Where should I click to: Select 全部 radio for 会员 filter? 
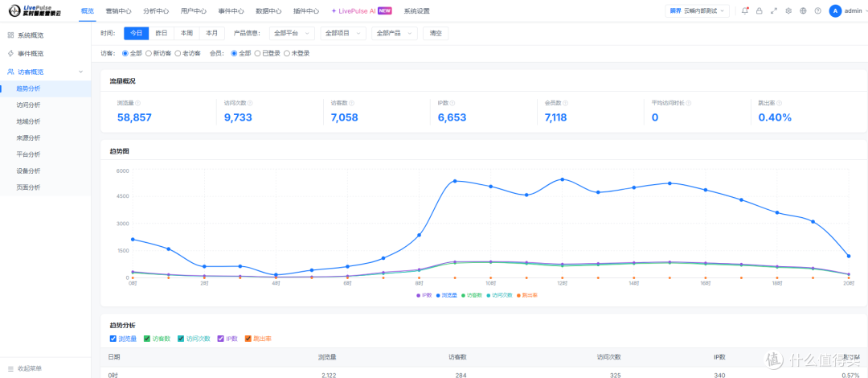(x=234, y=53)
